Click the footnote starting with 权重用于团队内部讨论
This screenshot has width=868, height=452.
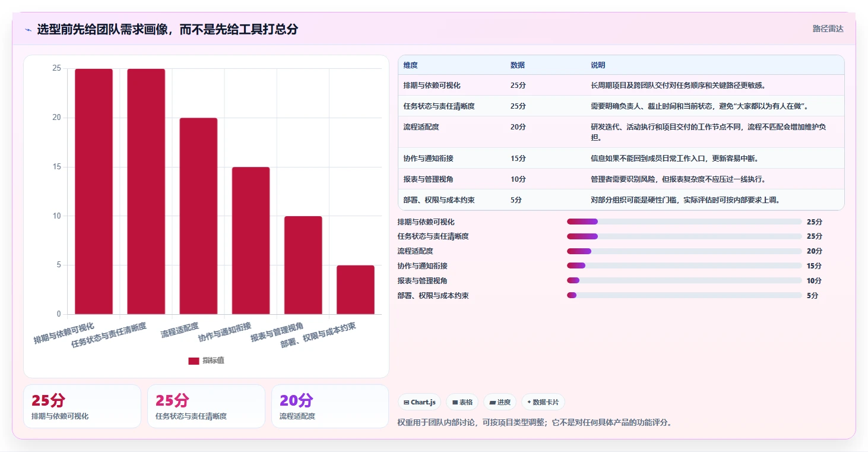pos(534,423)
